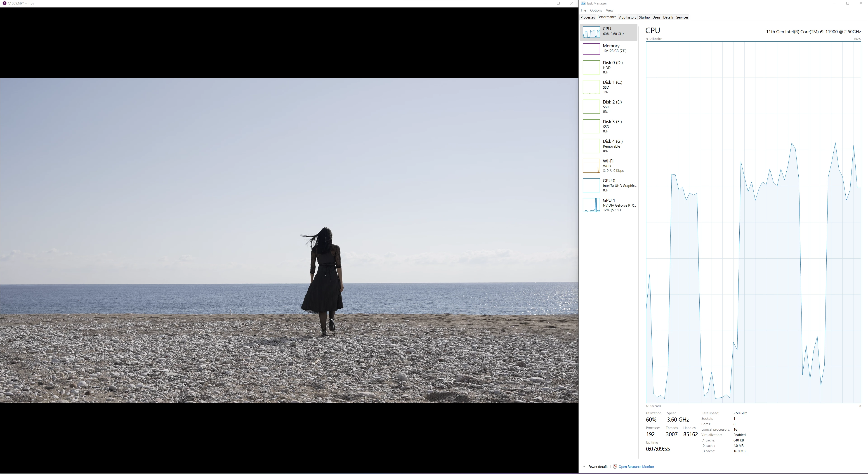This screenshot has height=474, width=868.
Task: Open the File menu
Action: (583, 10)
